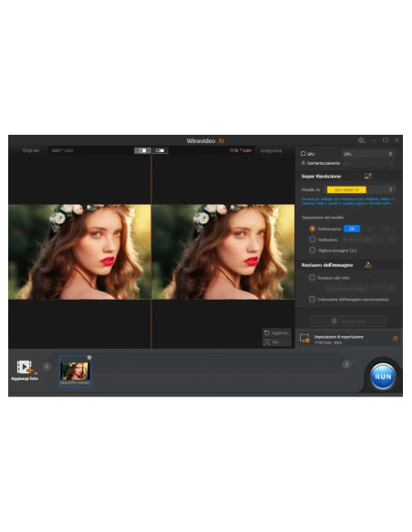Select the Migliora immagine (1x) radio button
The height and width of the screenshot is (532, 412).
(313, 250)
